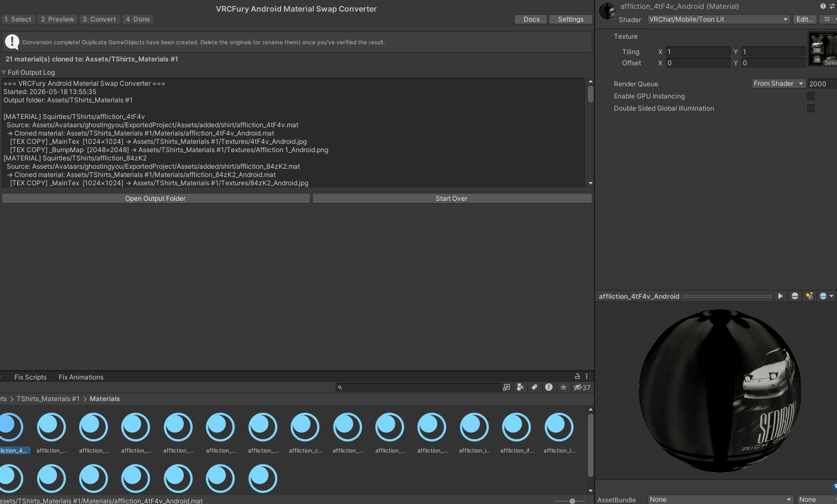Open the Fix Animations tab
Screen dimensions: 837x504
pos(81,377)
